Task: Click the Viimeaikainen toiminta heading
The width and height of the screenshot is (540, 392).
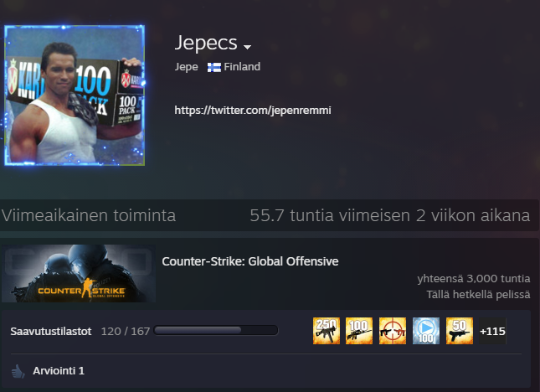Action: (x=89, y=215)
